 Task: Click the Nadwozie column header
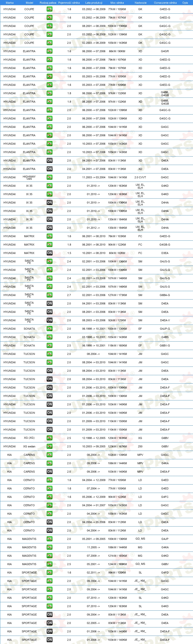coord(140,3)
